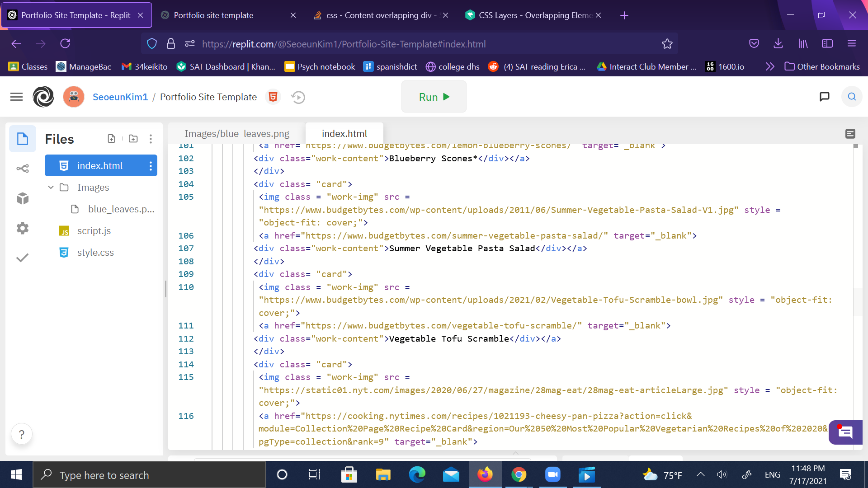Open the chat speech bubble icon
The image size is (868, 488).
pyautogui.click(x=824, y=97)
